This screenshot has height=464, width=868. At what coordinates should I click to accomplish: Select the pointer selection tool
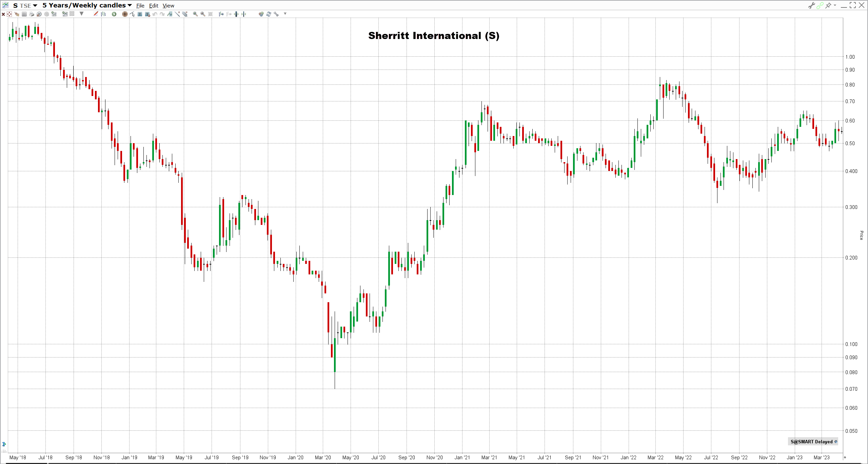click(x=132, y=14)
